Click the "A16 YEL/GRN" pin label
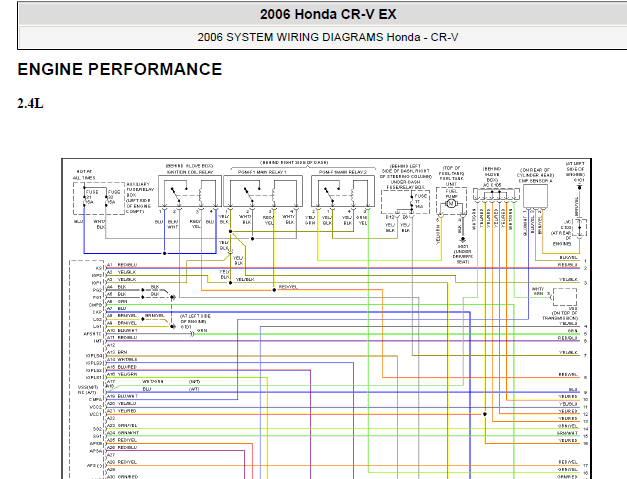 [x=122, y=374]
